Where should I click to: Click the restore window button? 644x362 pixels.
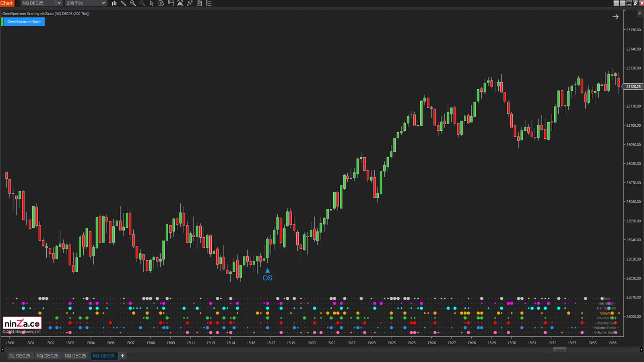click(636, 3)
